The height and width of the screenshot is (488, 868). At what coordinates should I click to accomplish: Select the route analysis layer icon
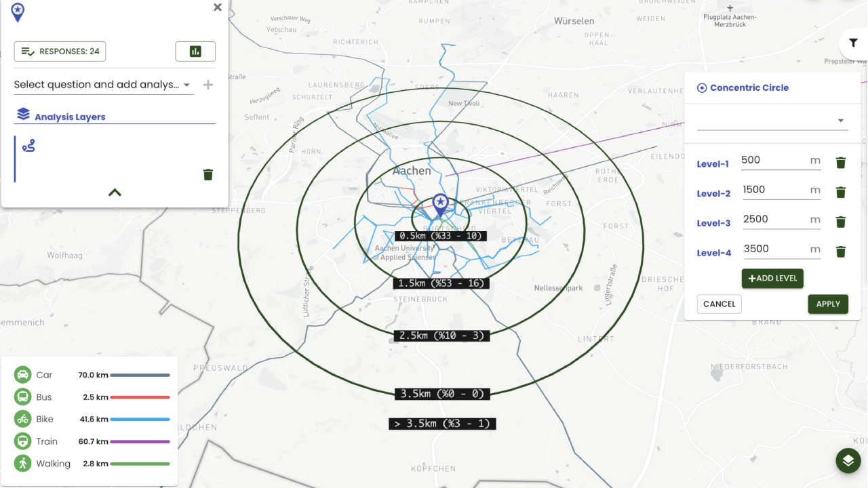coord(28,146)
